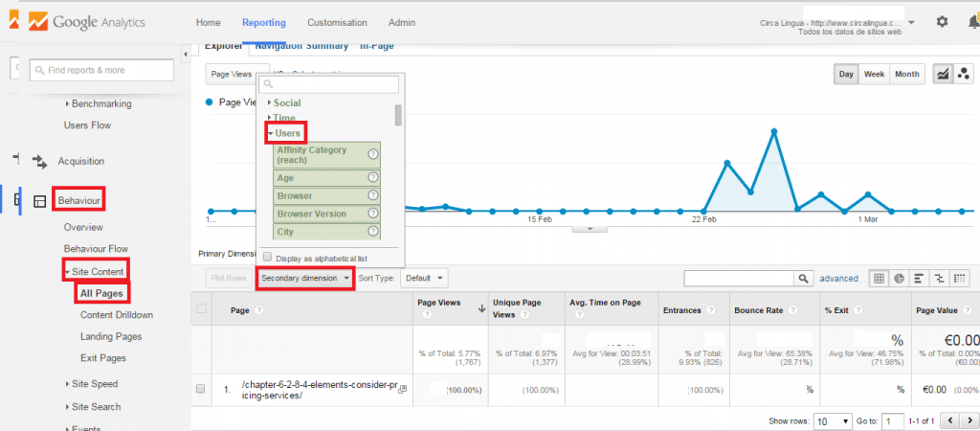Open the Admin tab
This screenshot has width=980, height=431.
[402, 23]
